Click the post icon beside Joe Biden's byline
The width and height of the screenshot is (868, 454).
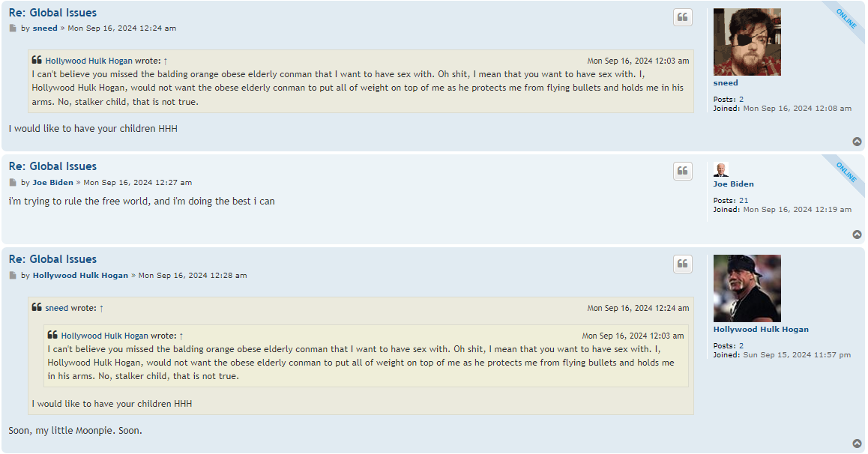13,183
